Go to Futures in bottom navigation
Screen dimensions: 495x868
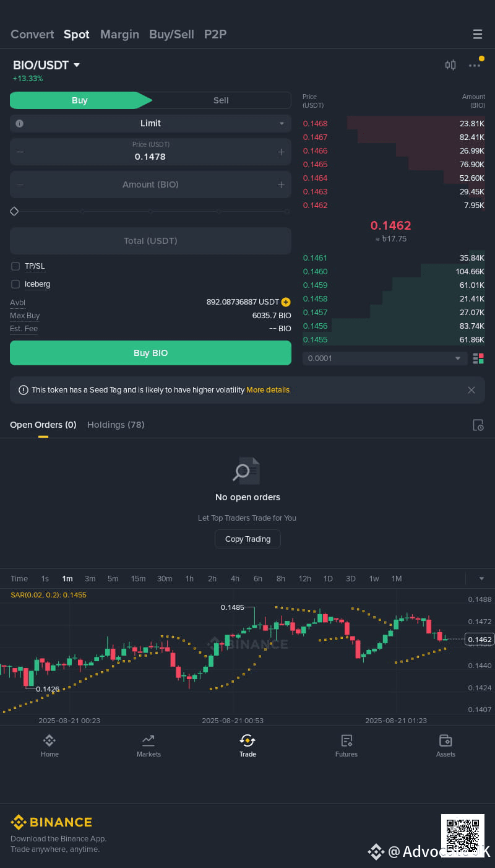(346, 745)
